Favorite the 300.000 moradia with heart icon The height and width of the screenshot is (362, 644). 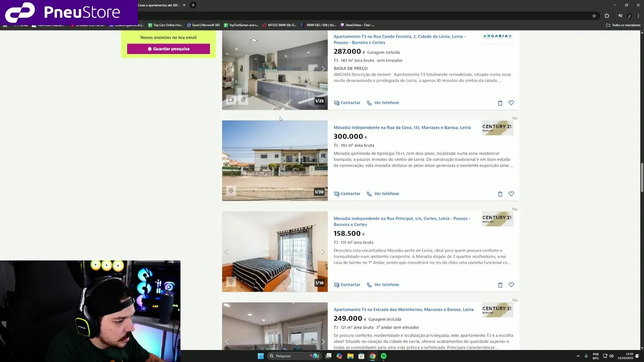click(x=511, y=194)
